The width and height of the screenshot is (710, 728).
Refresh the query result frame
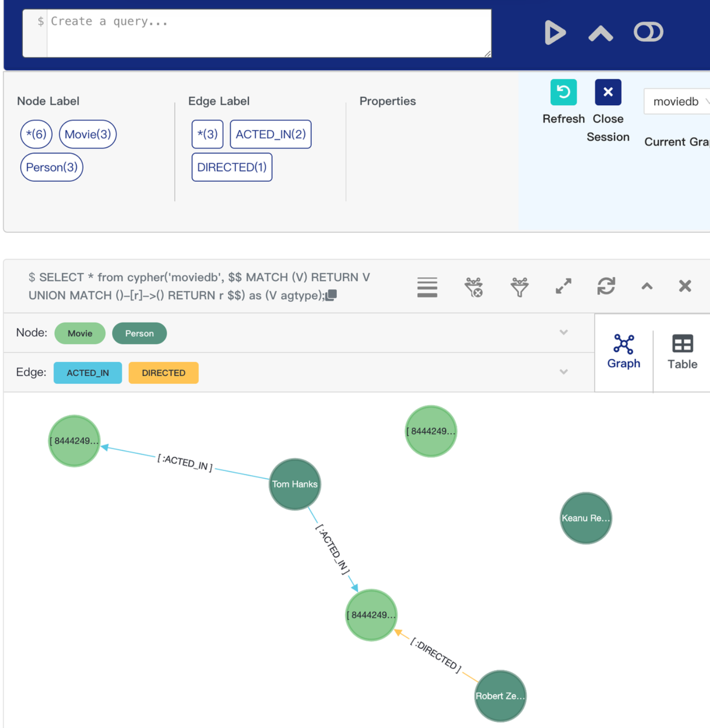coord(606,286)
